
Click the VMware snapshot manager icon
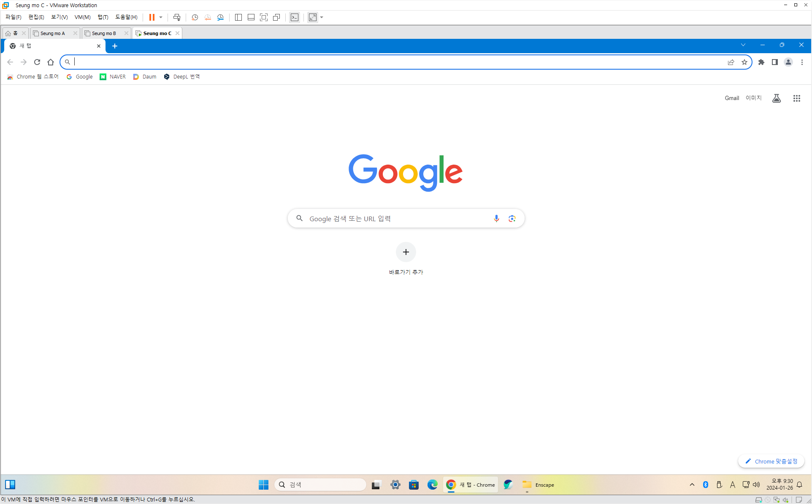click(x=220, y=17)
